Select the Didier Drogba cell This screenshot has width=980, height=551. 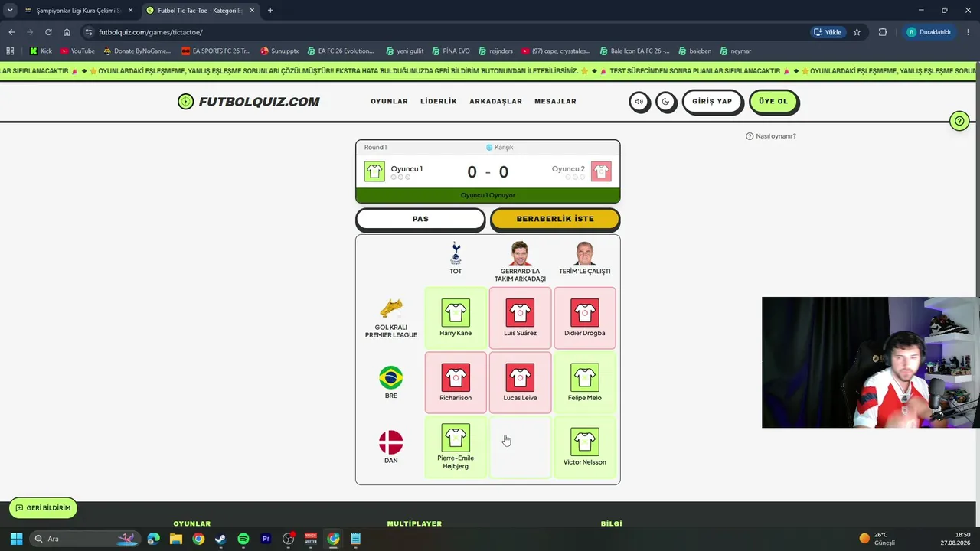(584, 318)
